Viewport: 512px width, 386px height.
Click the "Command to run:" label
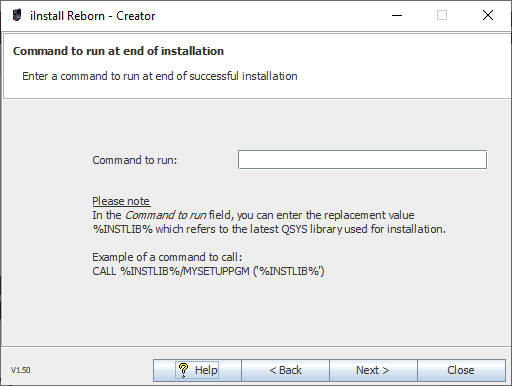pyautogui.click(x=135, y=160)
